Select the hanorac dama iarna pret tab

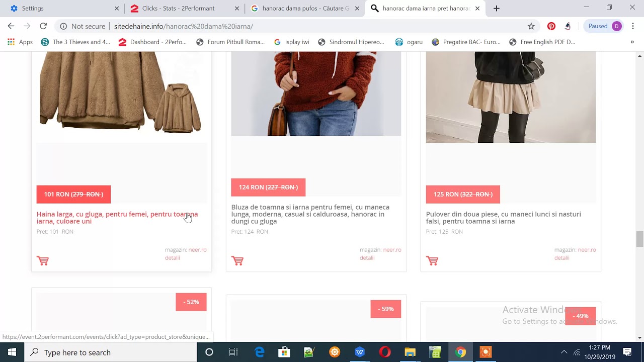pyautogui.click(x=425, y=8)
